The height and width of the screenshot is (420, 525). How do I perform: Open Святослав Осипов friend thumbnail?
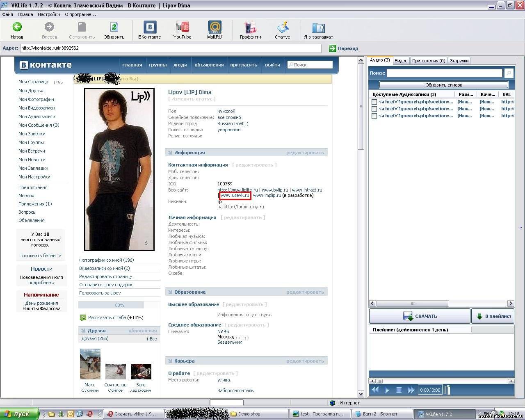(x=115, y=372)
